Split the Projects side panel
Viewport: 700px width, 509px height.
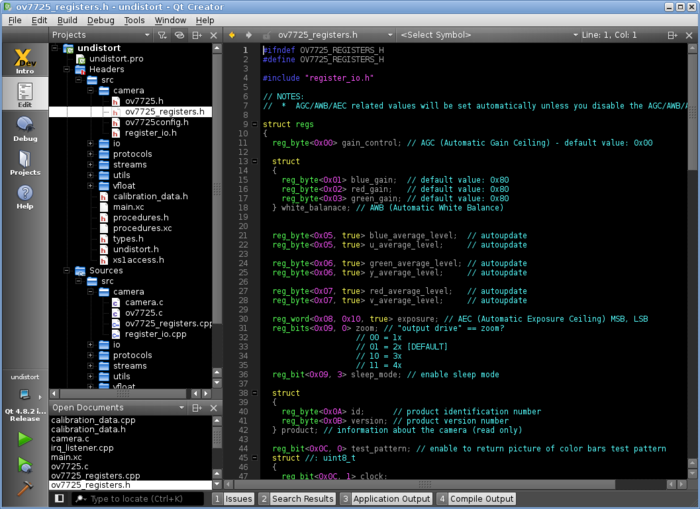pyautogui.click(x=197, y=35)
